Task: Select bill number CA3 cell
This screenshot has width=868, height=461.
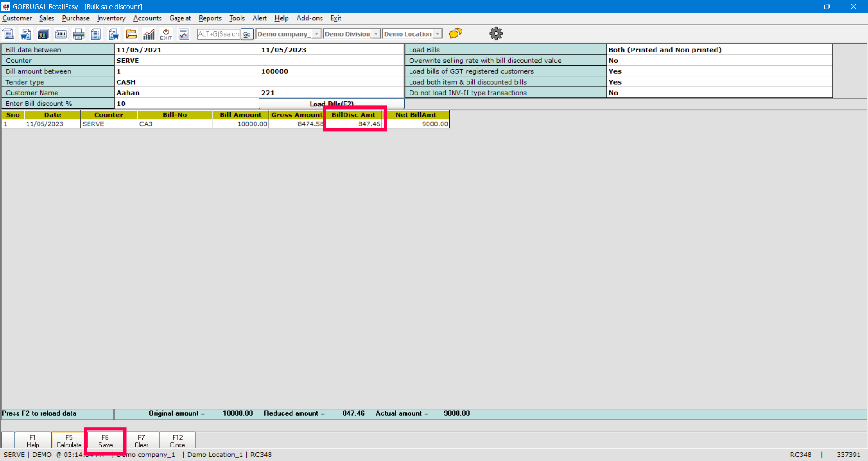Action: [x=175, y=124]
